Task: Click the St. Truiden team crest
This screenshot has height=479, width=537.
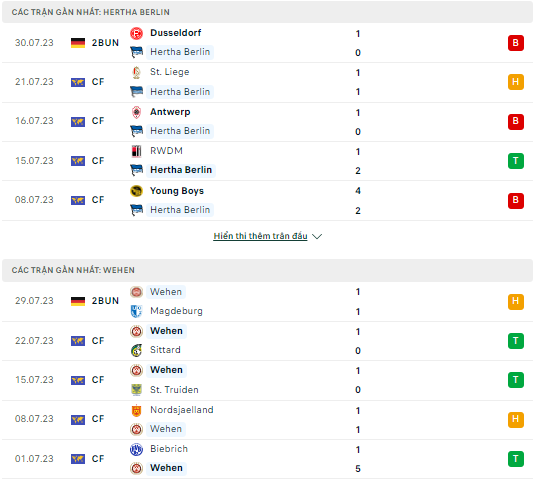Action: coord(136,390)
